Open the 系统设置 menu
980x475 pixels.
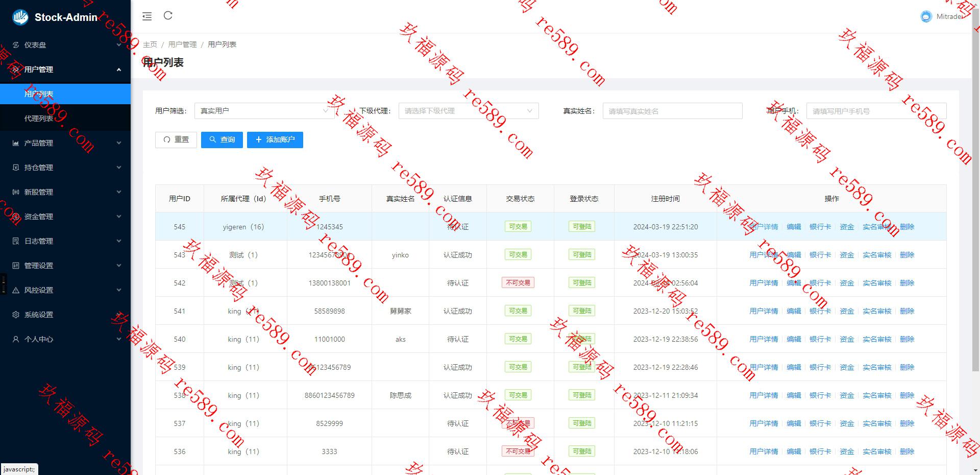[65, 315]
